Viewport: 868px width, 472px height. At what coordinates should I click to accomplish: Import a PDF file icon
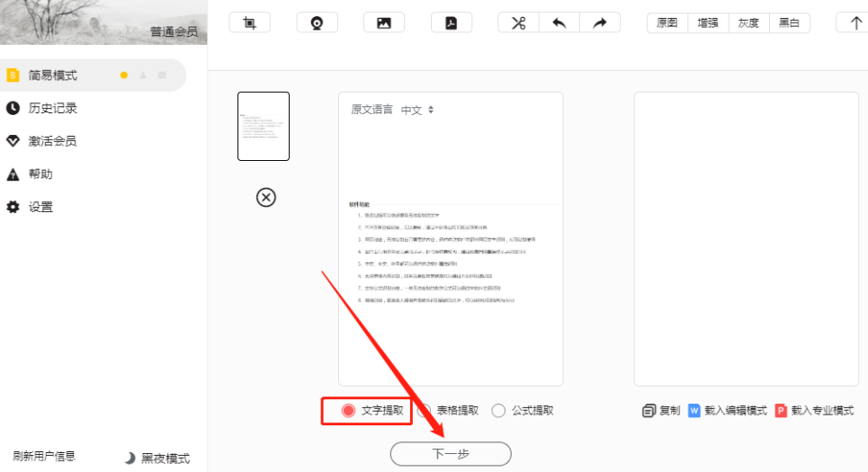point(452,22)
